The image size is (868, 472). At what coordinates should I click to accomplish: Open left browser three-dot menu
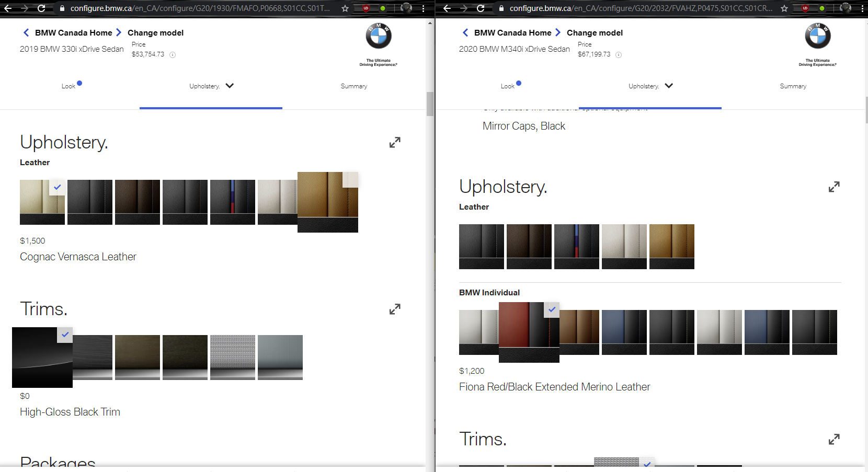coord(423,8)
